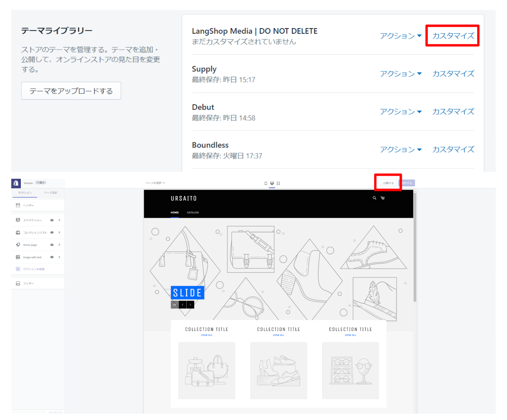Click the add-section plus icon
Viewport: 507px width, 420px height.
point(18,269)
